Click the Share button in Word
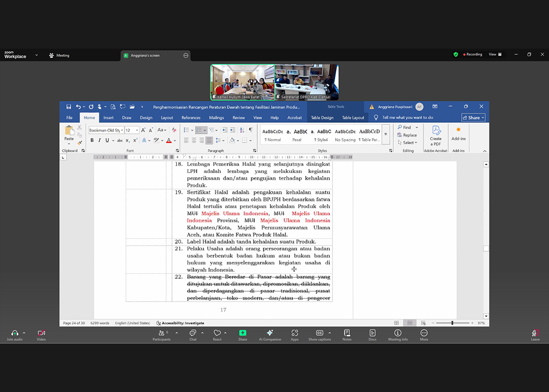Viewport: 549px width, 392px height. 473,118
